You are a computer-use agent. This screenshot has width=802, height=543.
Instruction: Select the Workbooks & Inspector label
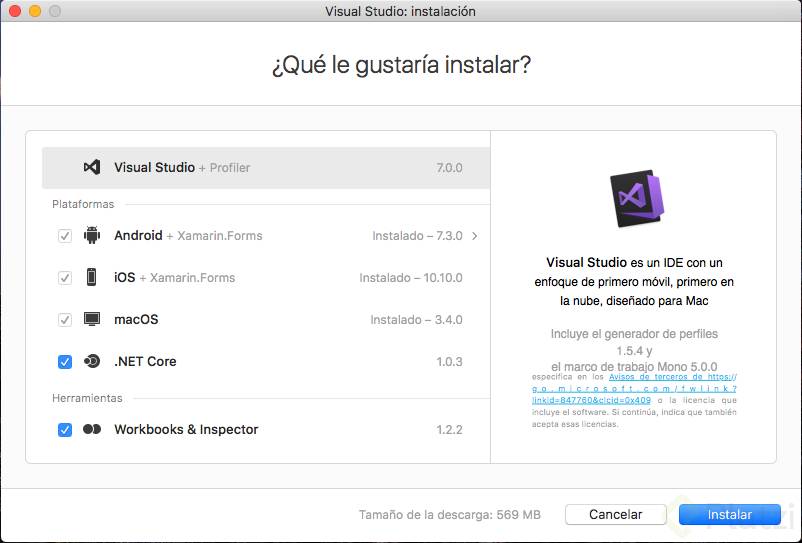[186, 429]
